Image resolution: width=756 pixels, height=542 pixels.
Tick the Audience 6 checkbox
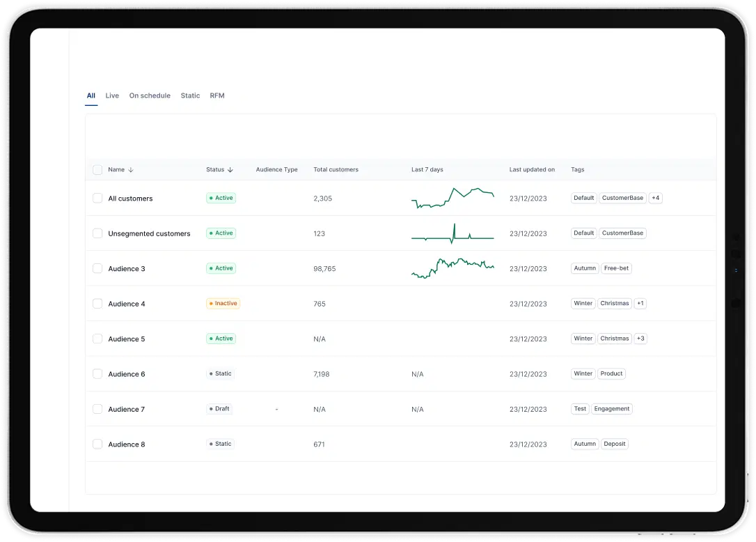[x=97, y=374]
